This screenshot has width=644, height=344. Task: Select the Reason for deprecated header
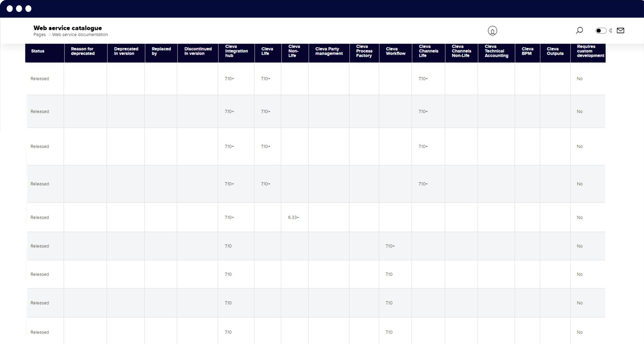pyautogui.click(x=83, y=51)
